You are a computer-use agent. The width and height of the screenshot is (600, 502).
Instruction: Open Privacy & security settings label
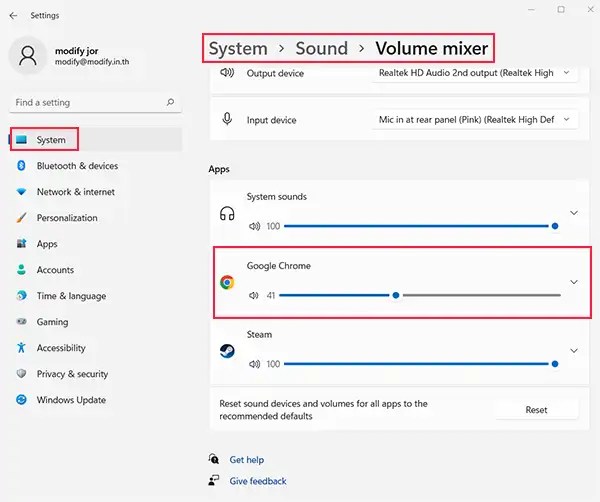[x=72, y=374]
